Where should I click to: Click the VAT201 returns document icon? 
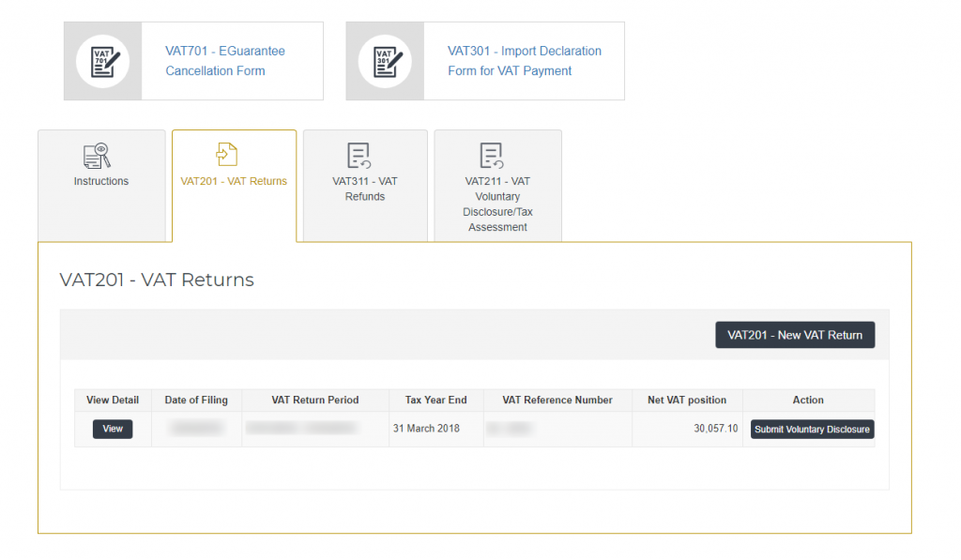(x=227, y=155)
